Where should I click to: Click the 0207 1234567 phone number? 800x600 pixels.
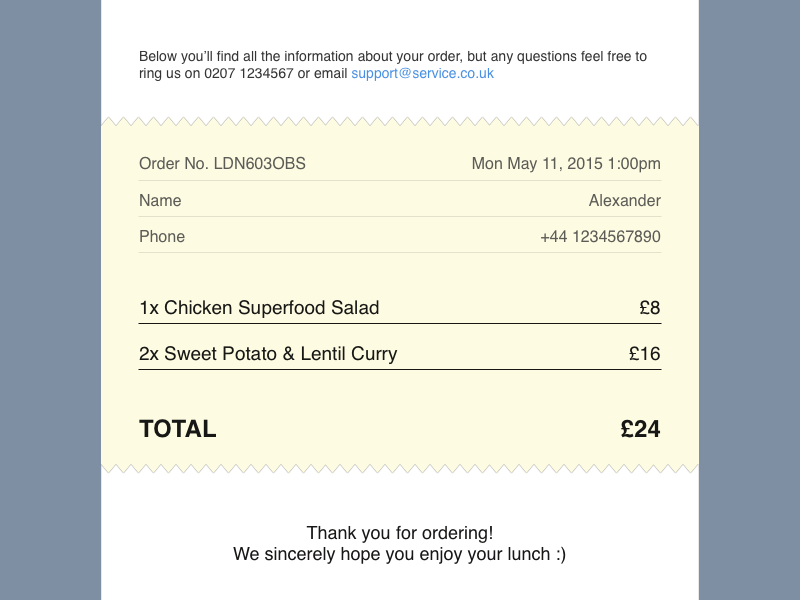pyautogui.click(x=249, y=73)
